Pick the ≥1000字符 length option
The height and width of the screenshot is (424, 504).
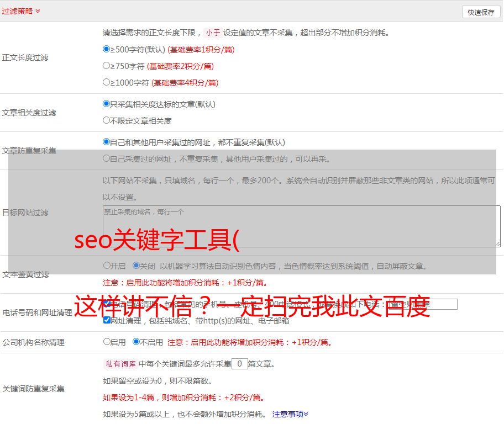[x=106, y=82]
